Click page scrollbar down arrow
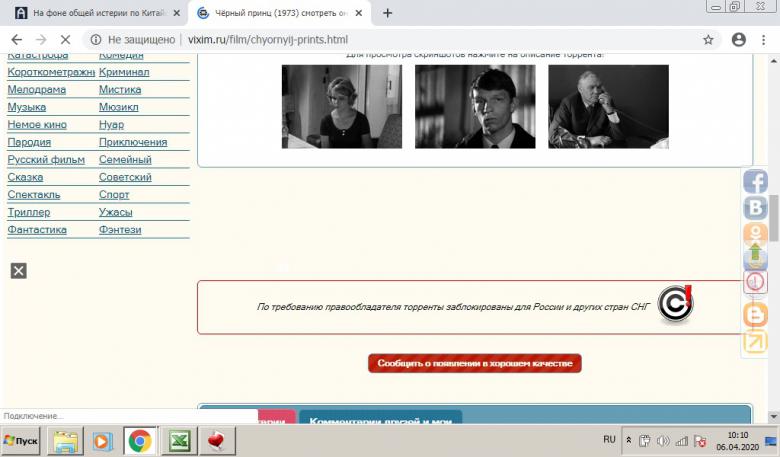 point(774,417)
